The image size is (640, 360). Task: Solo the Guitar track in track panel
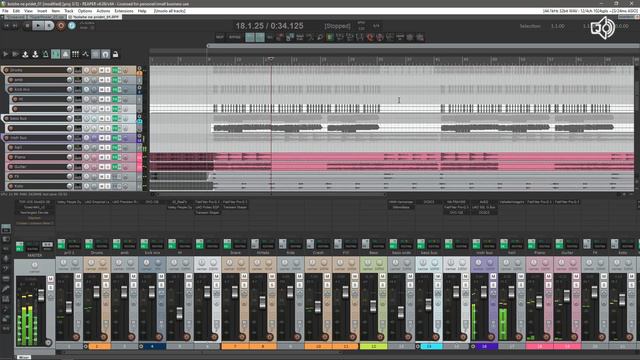click(x=108, y=167)
